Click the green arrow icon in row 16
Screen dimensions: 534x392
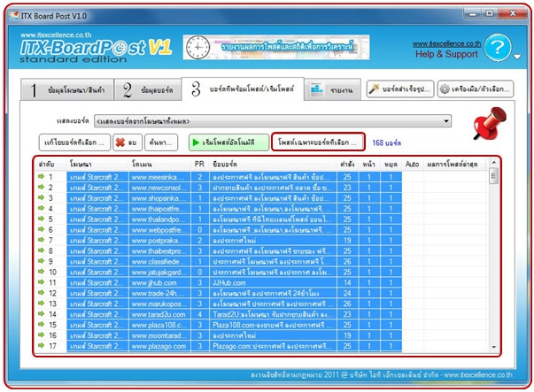tap(42, 334)
